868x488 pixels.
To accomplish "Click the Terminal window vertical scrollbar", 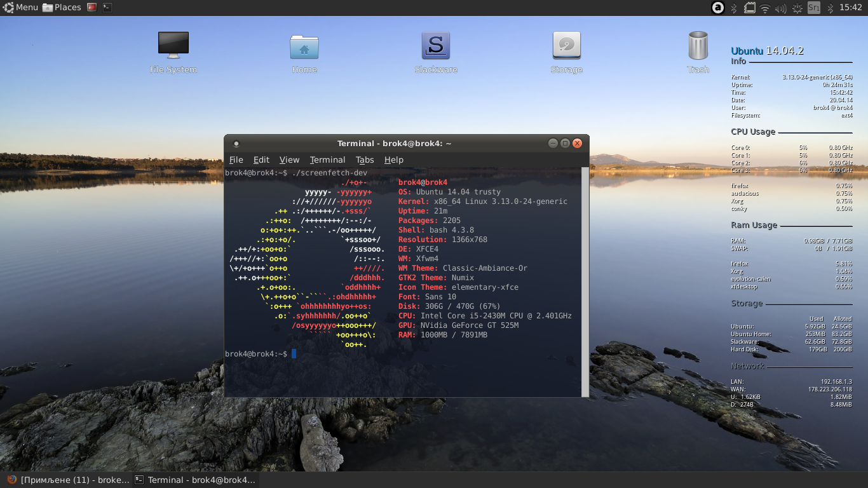I will click(x=586, y=282).
